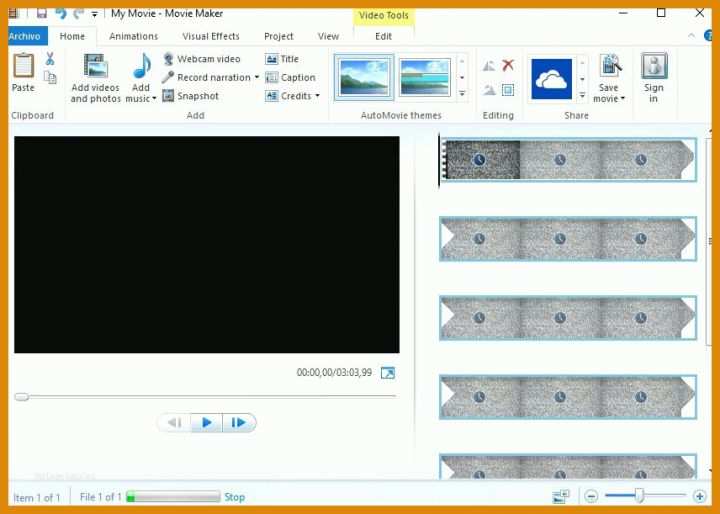
Task: Click the Redo arrow in title bar
Action: [x=79, y=13]
